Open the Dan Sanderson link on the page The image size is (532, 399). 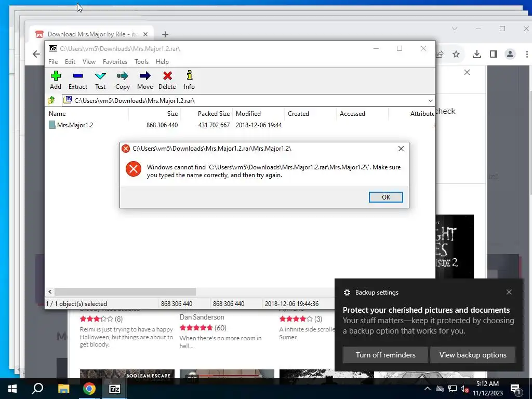click(x=202, y=317)
